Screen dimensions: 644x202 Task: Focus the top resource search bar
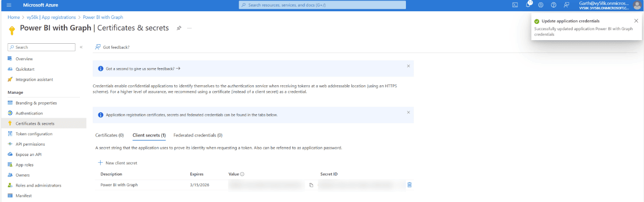point(322,5)
